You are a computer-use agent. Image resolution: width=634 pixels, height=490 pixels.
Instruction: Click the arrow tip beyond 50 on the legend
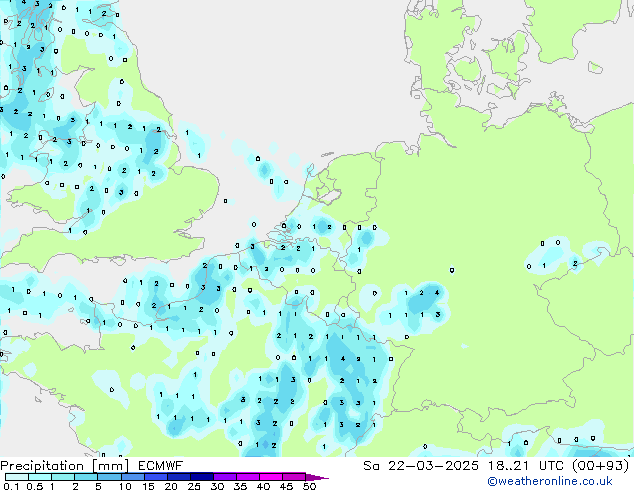(317, 477)
